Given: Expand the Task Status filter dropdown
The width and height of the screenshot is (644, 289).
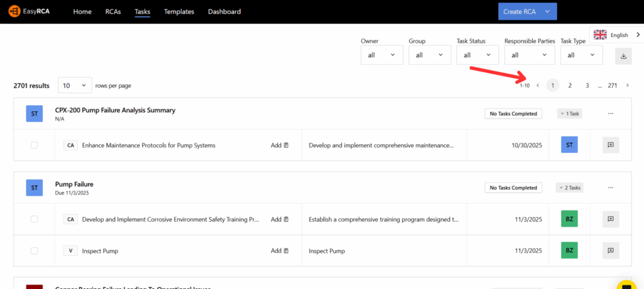Looking at the screenshot, I should [x=477, y=55].
